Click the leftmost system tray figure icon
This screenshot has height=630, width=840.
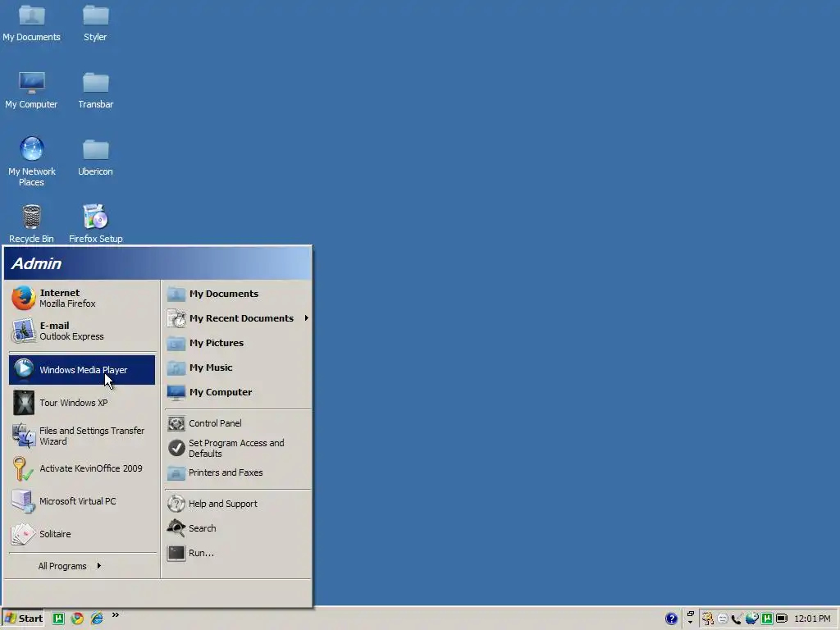(708, 619)
